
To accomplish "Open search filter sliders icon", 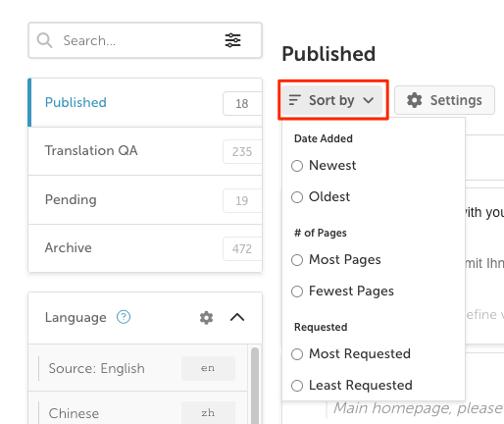I will (x=232, y=40).
